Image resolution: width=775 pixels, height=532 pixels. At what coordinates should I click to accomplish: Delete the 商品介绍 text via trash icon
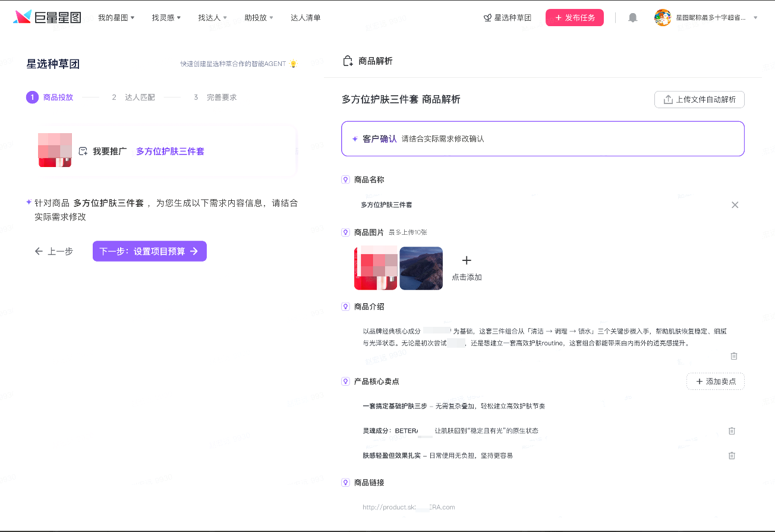point(734,356)
